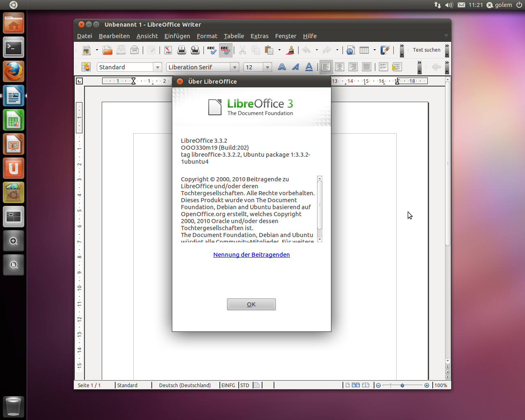Copy selection with the Copy icon
Viewport: 525px width, 420px height.
click(x=255, y=50)
